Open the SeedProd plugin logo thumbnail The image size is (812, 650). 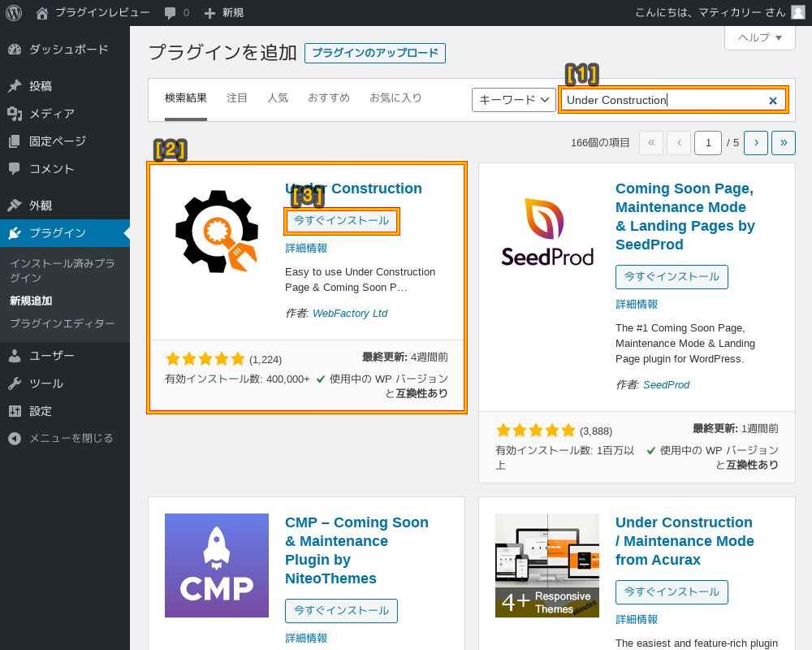pos(546,232)
